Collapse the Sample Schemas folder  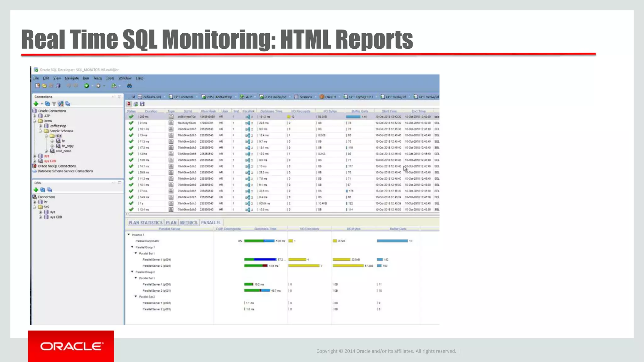pos(40,131)
